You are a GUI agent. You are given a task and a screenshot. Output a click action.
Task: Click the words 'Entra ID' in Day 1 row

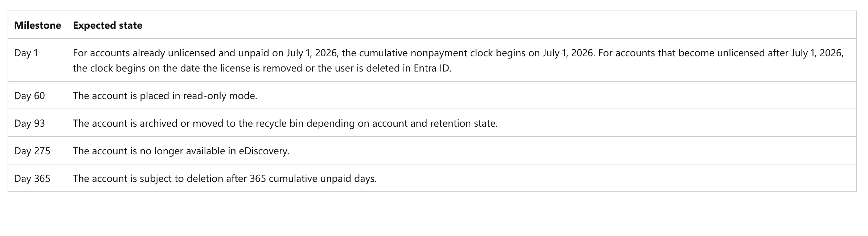[x=431, y=68]
